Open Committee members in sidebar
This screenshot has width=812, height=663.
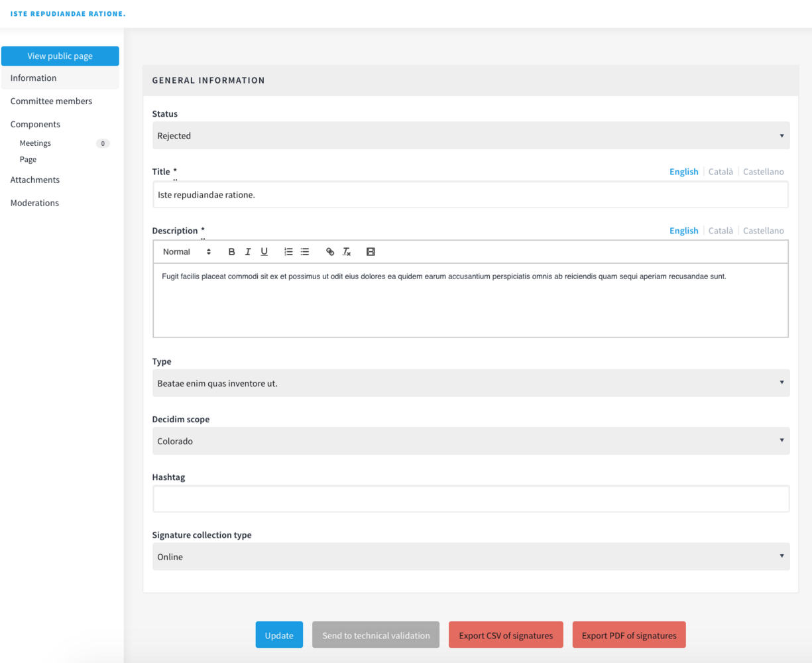[x=51, y=101]
